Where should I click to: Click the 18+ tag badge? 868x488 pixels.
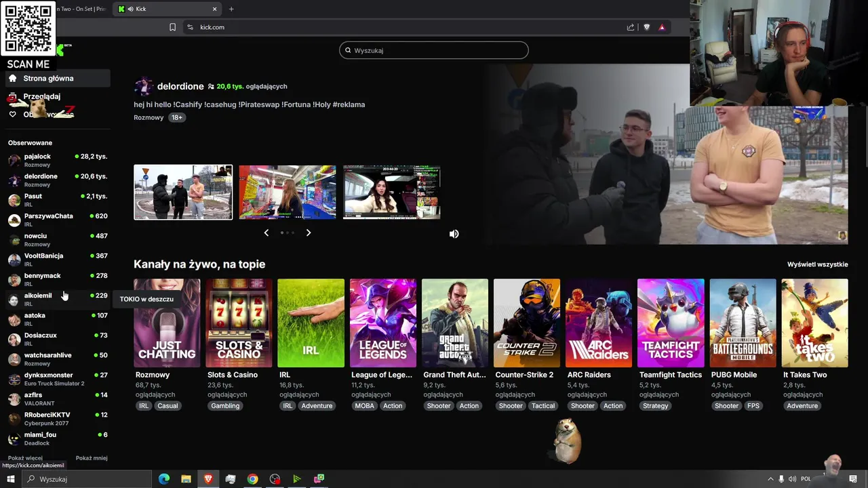[x=176, y=117]
